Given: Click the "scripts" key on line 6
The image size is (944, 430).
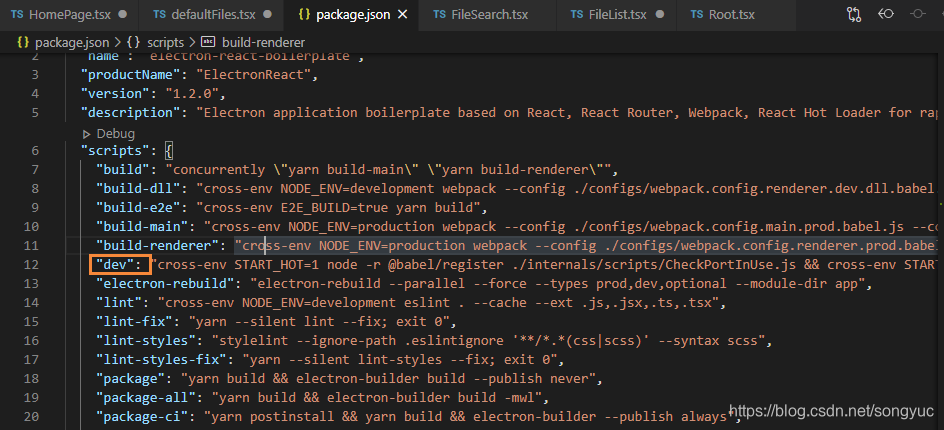Looking at the screenshot, I should coord(115,151).
